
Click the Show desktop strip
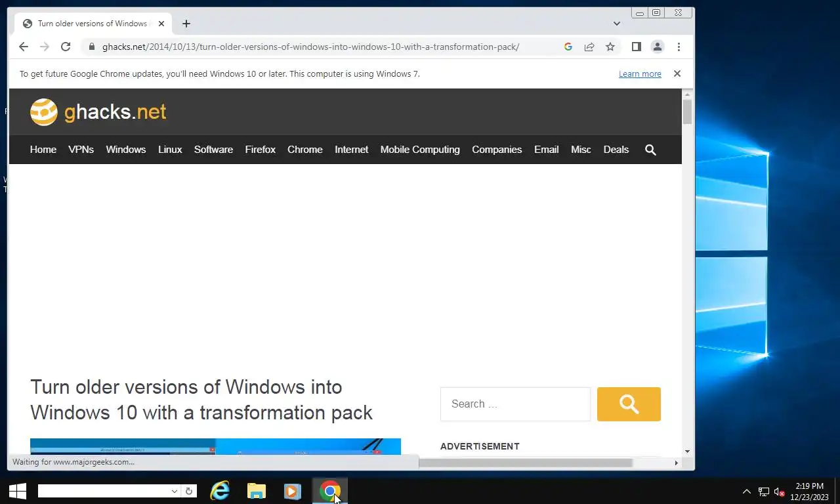pos(837,491)
